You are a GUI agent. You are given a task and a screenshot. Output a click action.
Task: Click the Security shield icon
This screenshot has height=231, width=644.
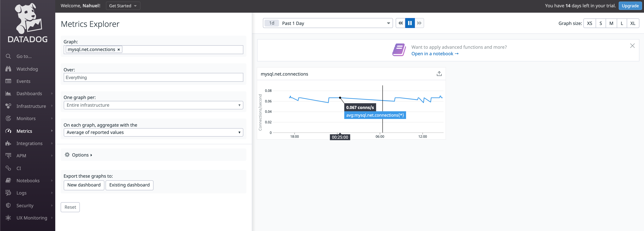click(8, 205)
